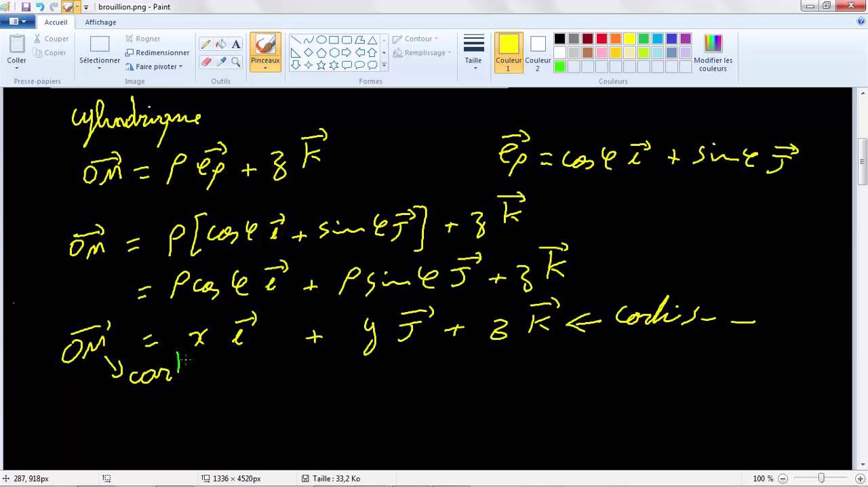This screenshot has width=868, height=487.
Task: Click the vertical scrollbar thumb
Action: 863,161
